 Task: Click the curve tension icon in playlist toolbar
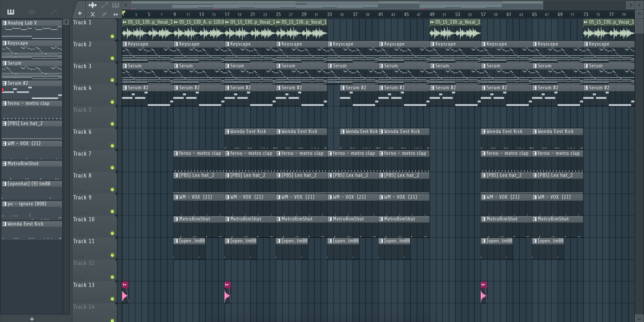point(104,14)
